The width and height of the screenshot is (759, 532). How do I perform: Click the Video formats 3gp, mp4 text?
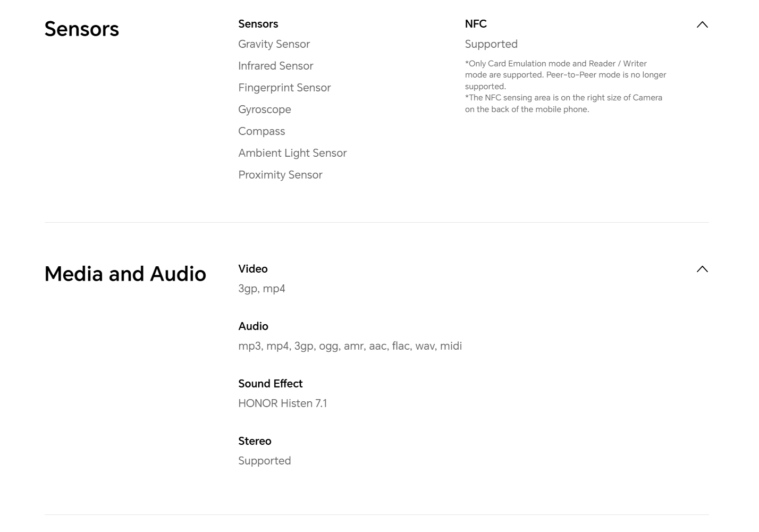point(262,289)
